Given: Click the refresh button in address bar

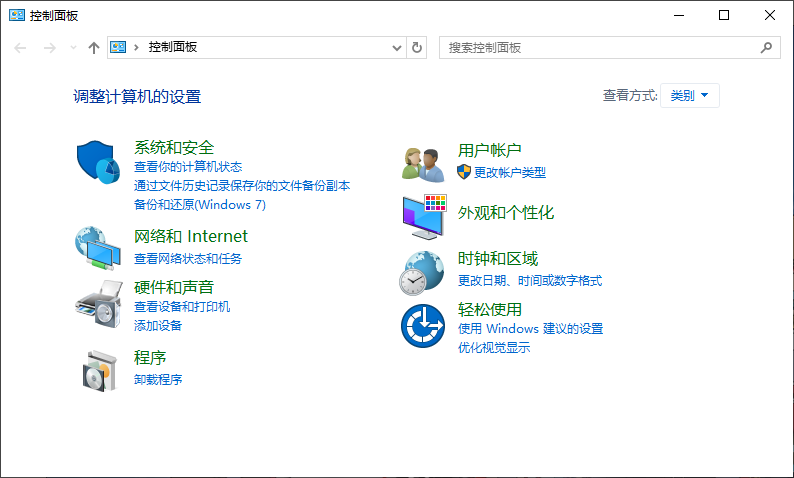Looking at the screenshot, I should point(417,48).
